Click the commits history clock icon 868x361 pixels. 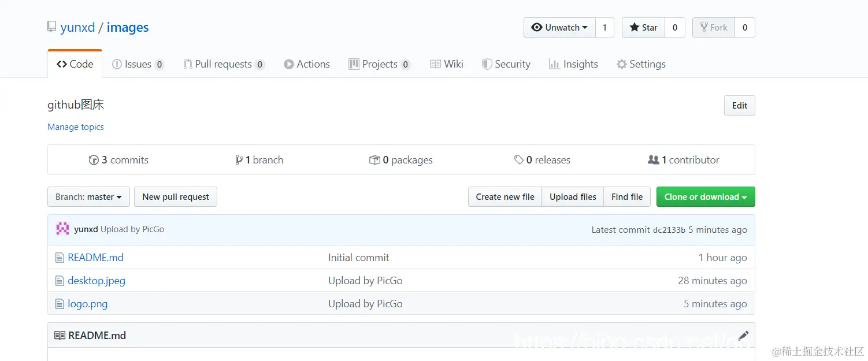[x=94, y=160]
